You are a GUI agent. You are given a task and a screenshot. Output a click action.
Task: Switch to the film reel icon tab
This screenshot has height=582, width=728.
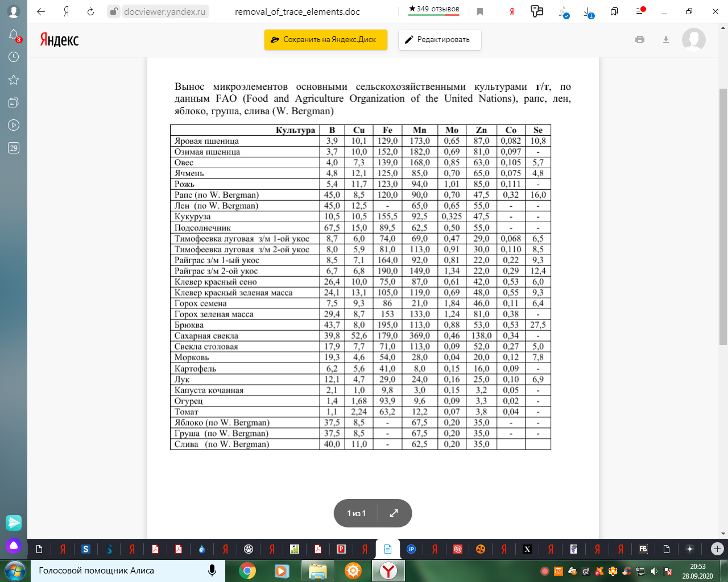[x=481, y=549]
